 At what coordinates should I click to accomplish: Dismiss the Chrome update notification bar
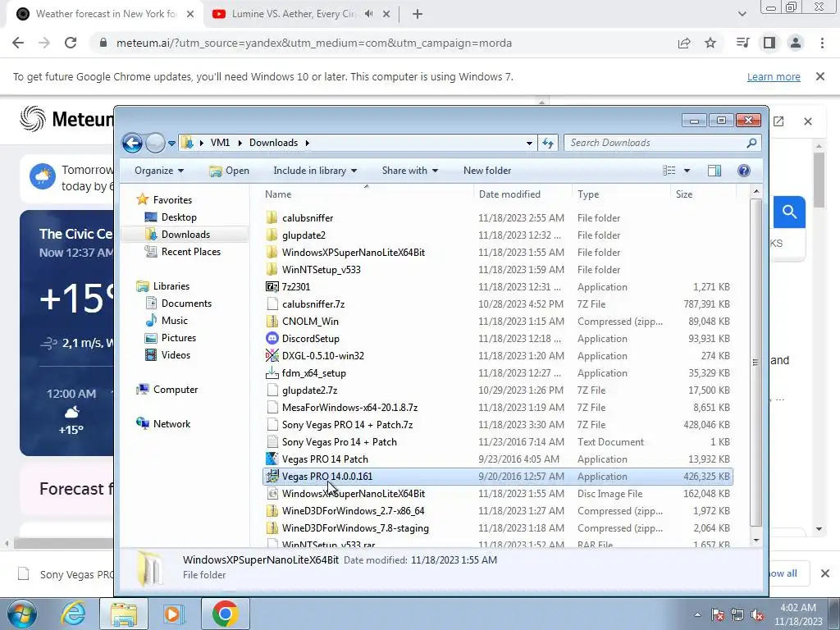[819, 76]
